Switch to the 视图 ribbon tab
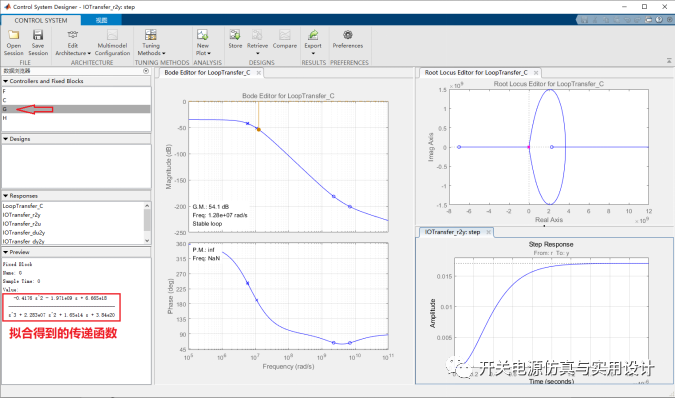Viewport: 676px width, 398px height. (101, 20)
